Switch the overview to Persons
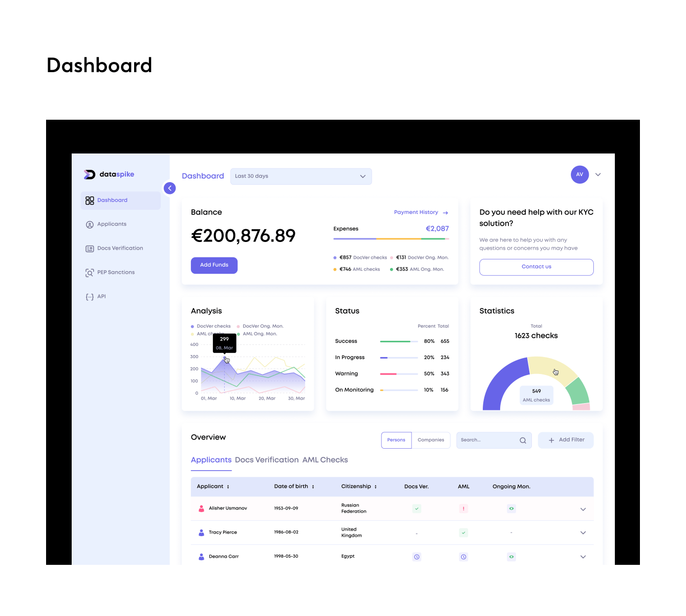The width and height of the screenshot is (686, 616). (x=396, y=440)
